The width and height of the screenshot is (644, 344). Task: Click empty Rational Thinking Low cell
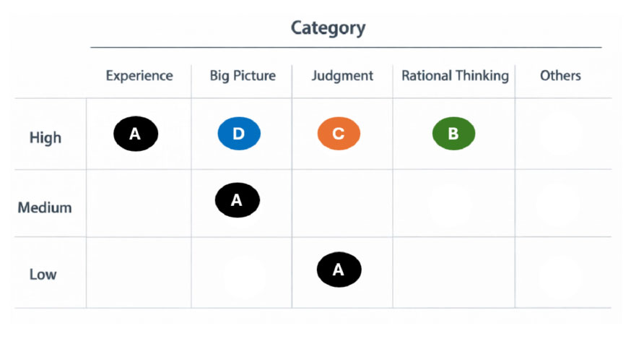(x=454, y=272)
